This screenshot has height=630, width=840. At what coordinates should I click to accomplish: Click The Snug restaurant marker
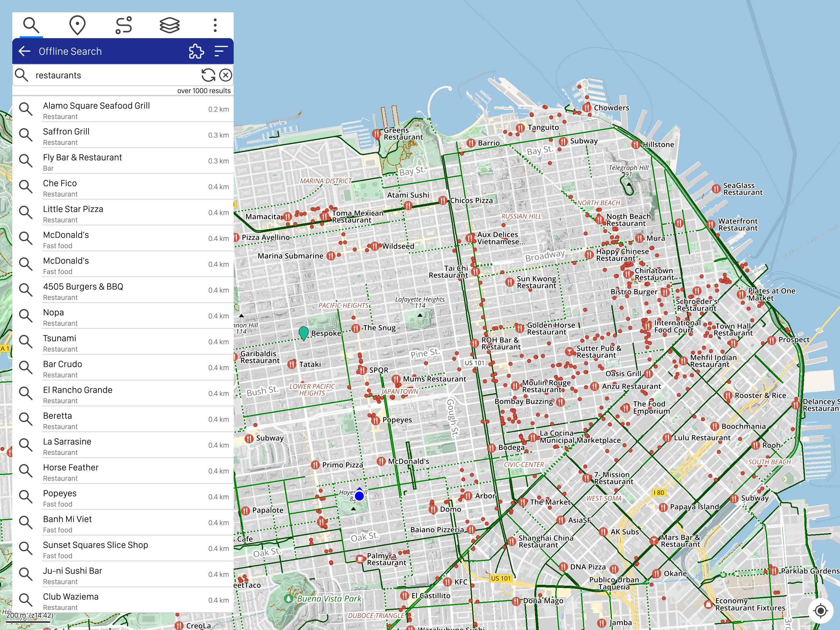coord(356,328)
